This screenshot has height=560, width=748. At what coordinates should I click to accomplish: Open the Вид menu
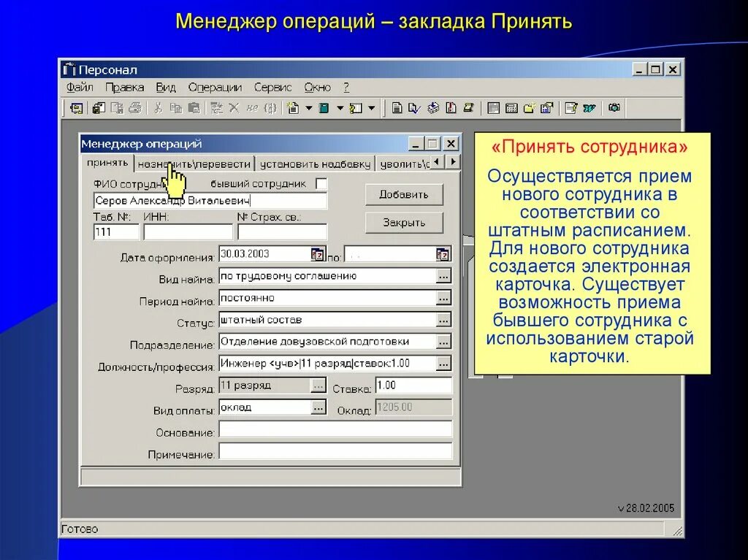[x=166, y=88]
